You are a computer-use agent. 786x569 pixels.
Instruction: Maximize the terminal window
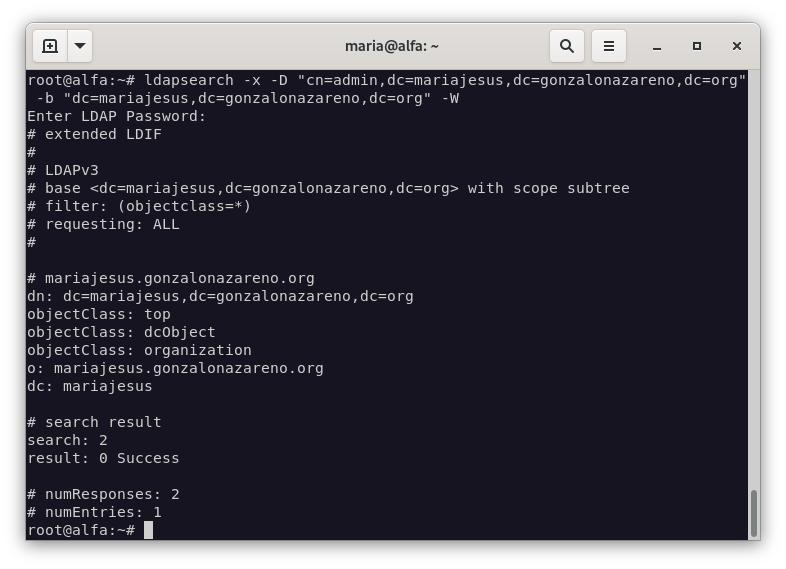pyautogui.click(x=697, y=46)
